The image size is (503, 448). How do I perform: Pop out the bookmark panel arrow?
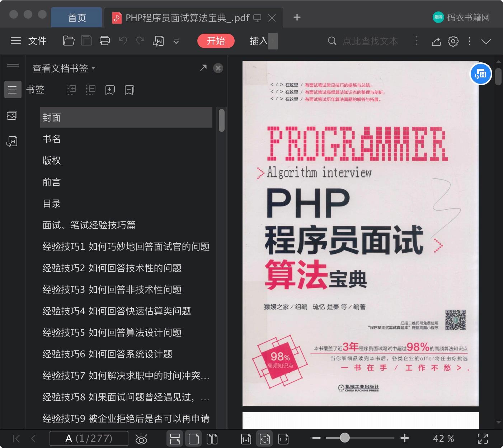point(203,68)
